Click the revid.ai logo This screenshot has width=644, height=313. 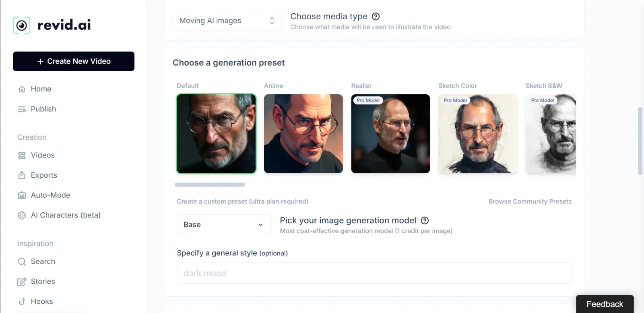[x=52, y=24]
